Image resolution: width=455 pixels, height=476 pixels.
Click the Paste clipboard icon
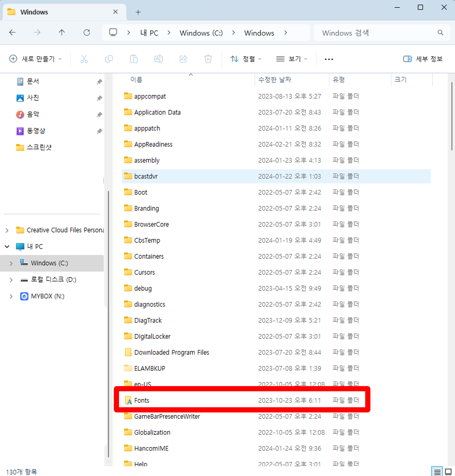tap(134, 59)
